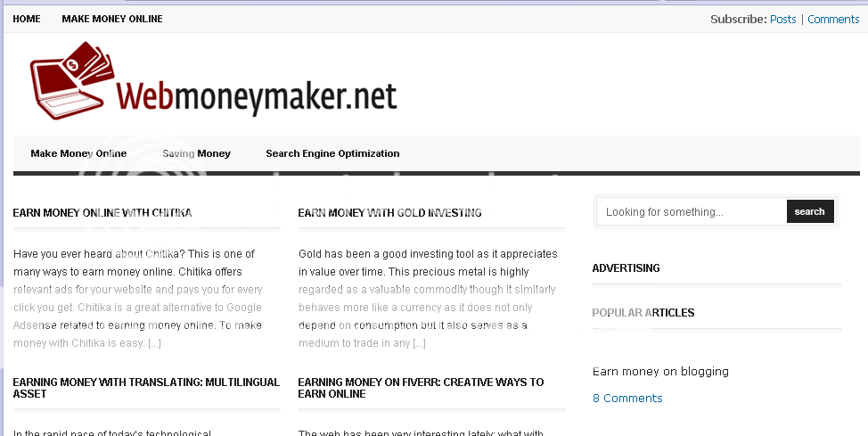Click 'Earn money on blogging' popular article
Image resolution: width=868 pixels, height=436 pixels.
coord(660,372)
